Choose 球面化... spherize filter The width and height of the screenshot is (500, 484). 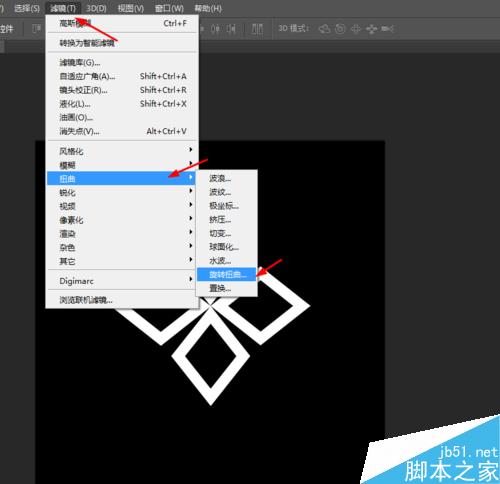[x=227, y=247]
